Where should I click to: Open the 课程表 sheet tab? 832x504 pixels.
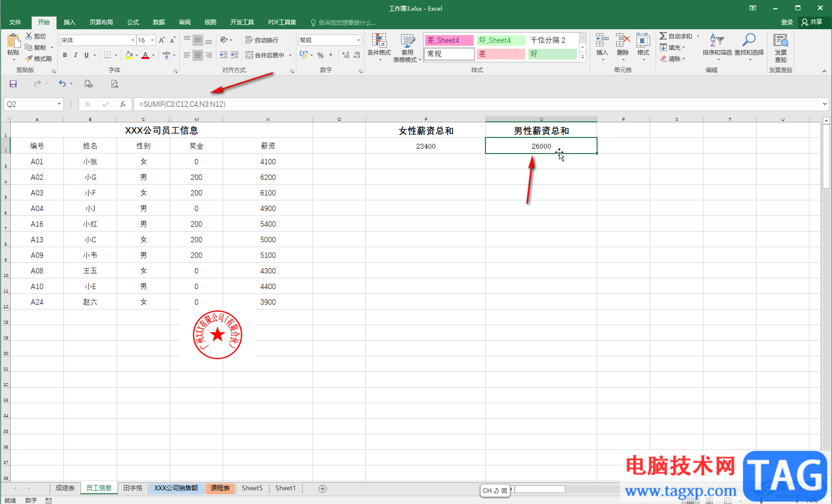[220, 488]
